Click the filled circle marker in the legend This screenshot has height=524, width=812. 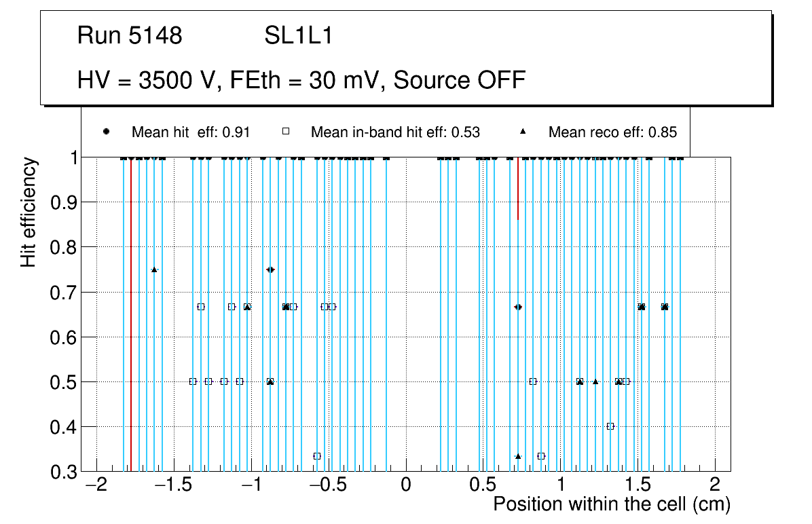pyautogui.click(x=106, y=132)
